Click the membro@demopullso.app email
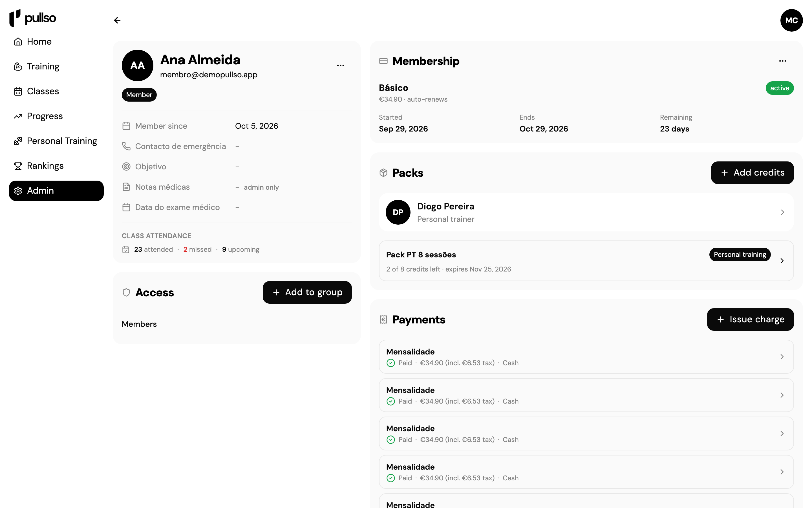This screenshot has height=508, width=812. pyautogui.click(x=209, y=75)
